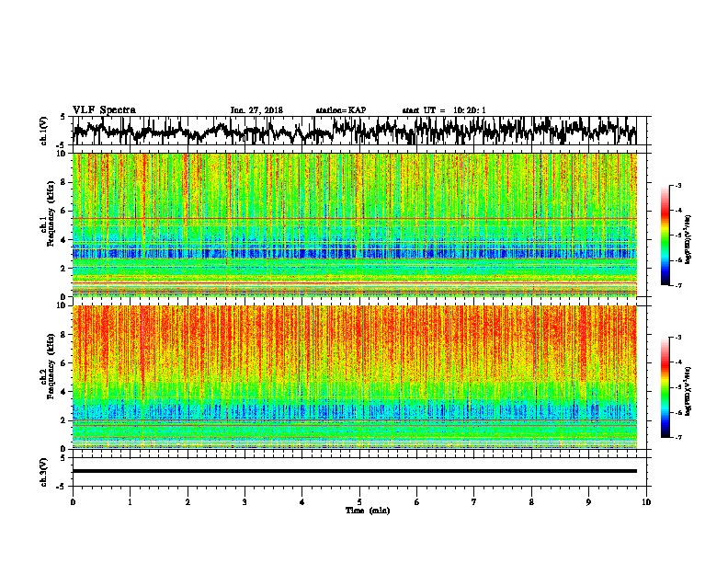Click time axis tick label "9"

(x=588, y=502)
